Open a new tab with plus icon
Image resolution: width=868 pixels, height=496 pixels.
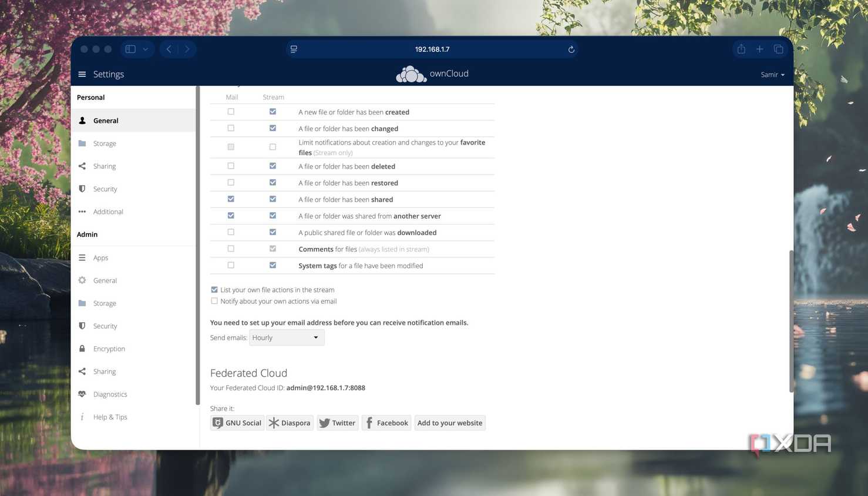759,49
